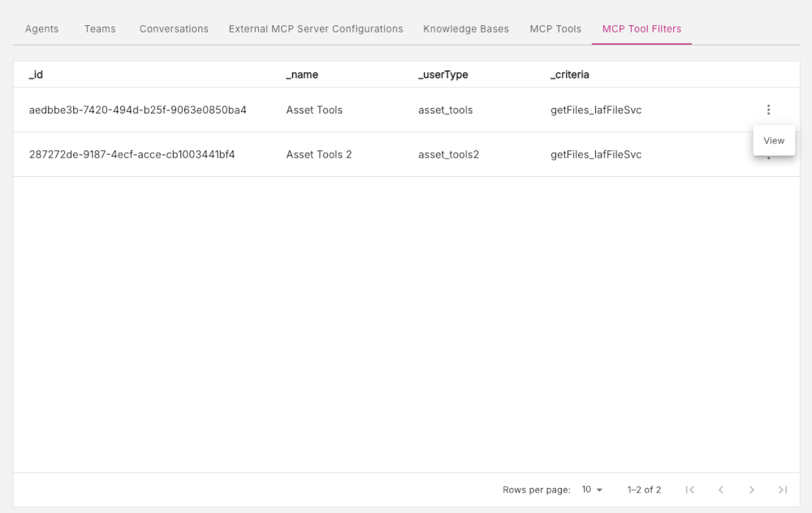
Task: Select the MCP Tool Filters tab
Action: pos(641,29)
